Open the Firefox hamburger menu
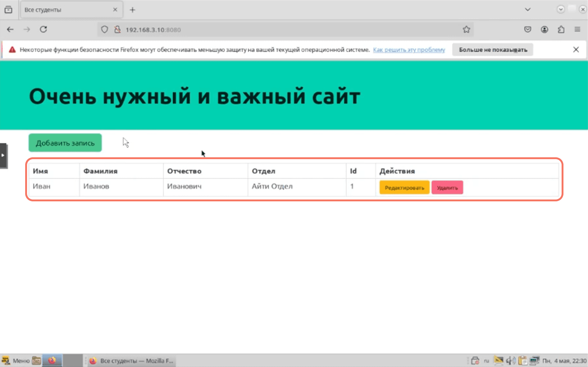 (x=577, y=29)
